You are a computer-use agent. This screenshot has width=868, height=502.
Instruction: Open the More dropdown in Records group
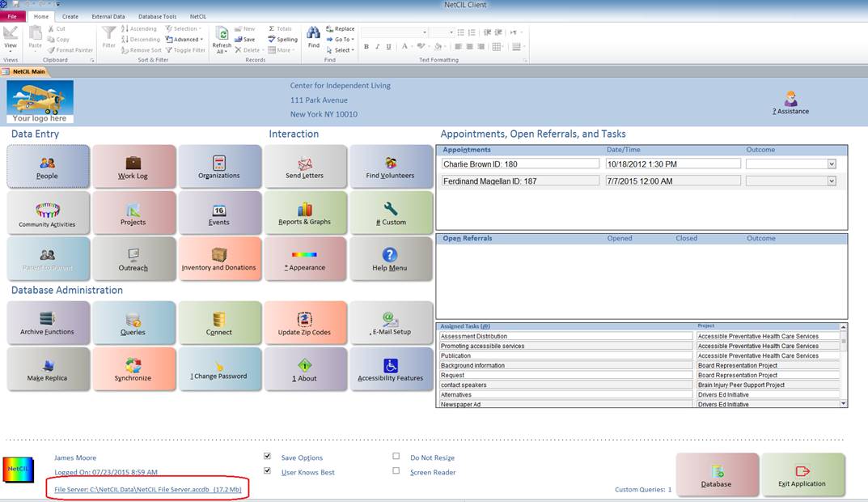click(x=282, y=50)
